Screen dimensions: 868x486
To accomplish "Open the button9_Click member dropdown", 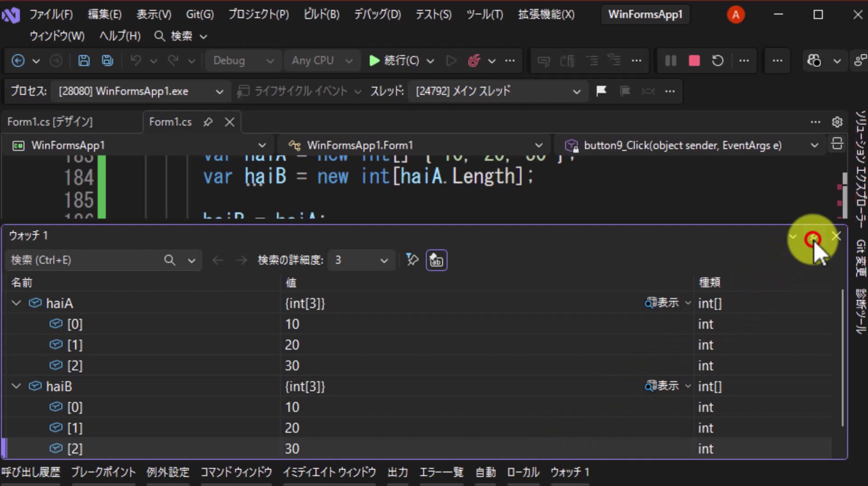I will (x=691, y=145).
